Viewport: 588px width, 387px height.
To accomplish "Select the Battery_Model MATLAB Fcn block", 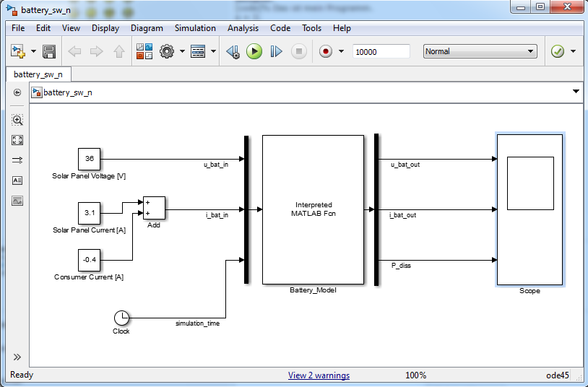I will click(x=313, y=209).
